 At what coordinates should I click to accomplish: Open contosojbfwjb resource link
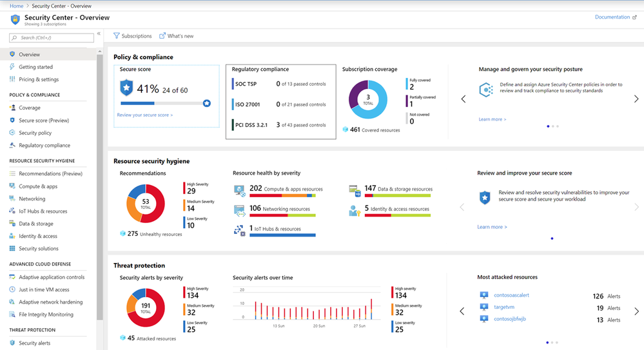[x=510, y=319]
